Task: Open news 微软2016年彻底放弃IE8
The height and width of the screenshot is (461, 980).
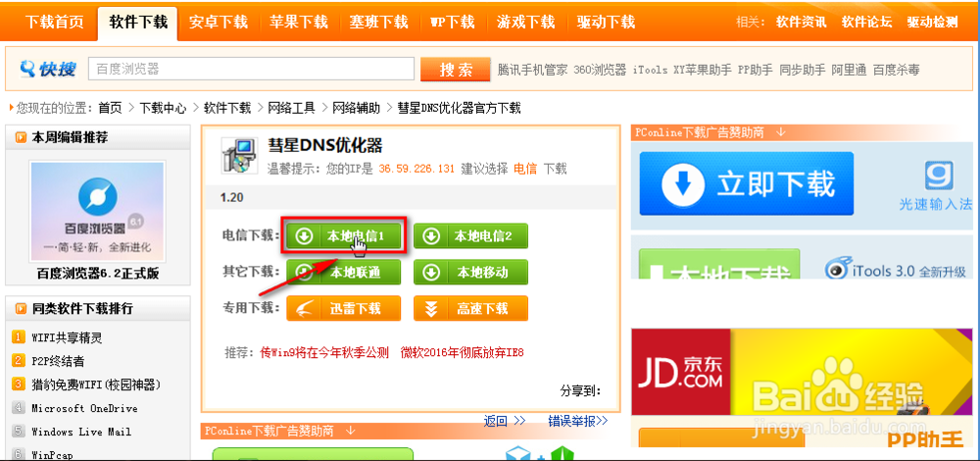Action: (463, 353)
